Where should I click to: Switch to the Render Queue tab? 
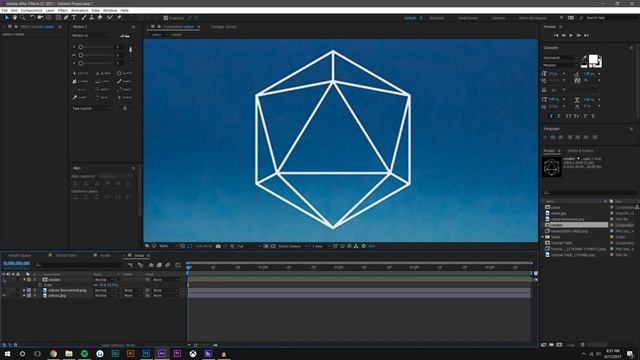click(20, 256)
